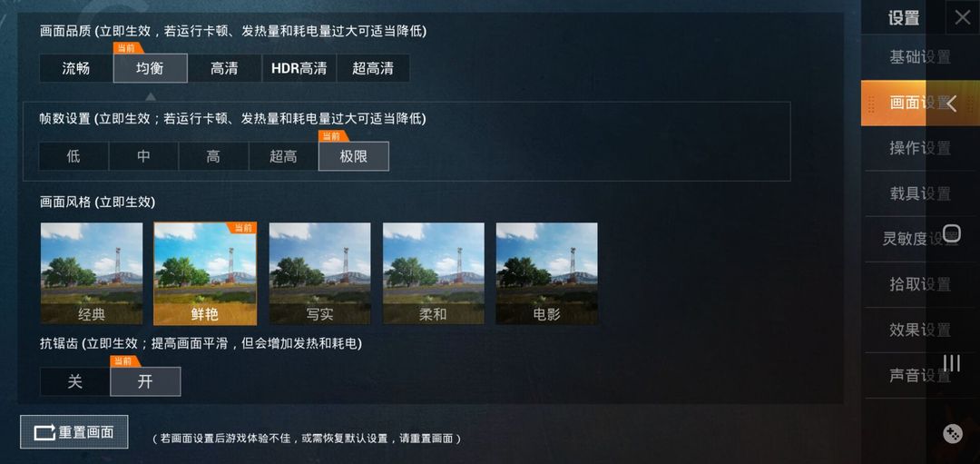Click the 重置画面 reset icon button
Screen dimensions: 980x464
tap(74, 432)
